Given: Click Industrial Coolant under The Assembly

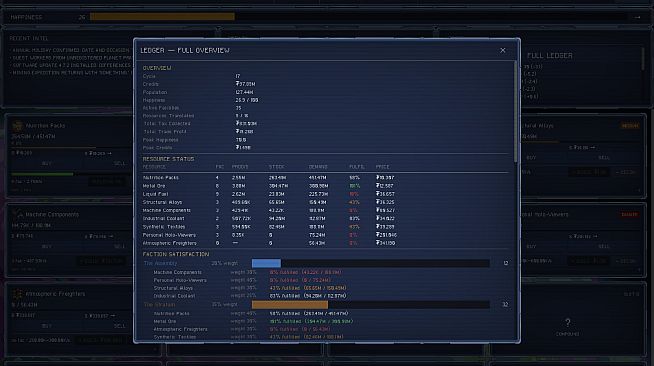Looking at the screenshot, I should [174, 296].
